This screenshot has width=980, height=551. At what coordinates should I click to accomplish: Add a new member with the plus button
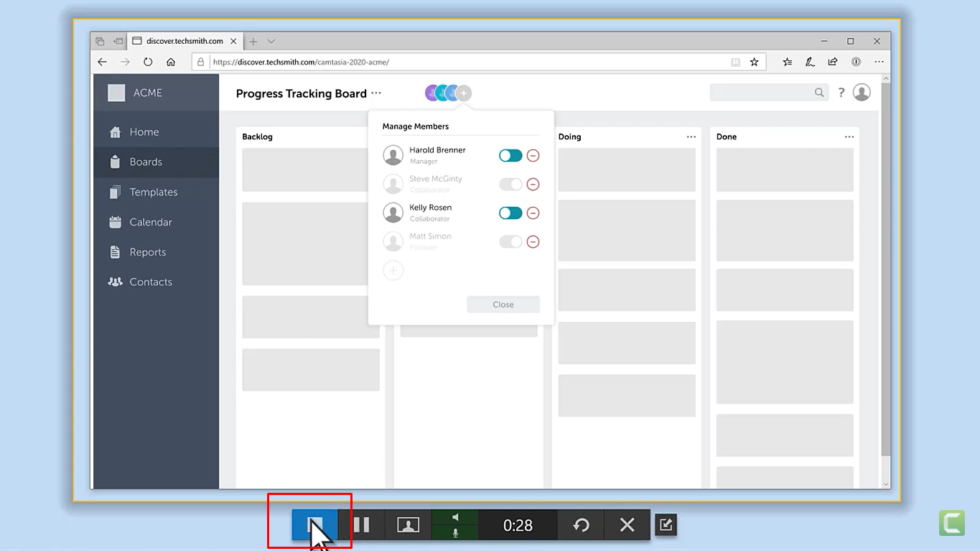(393, 270)
